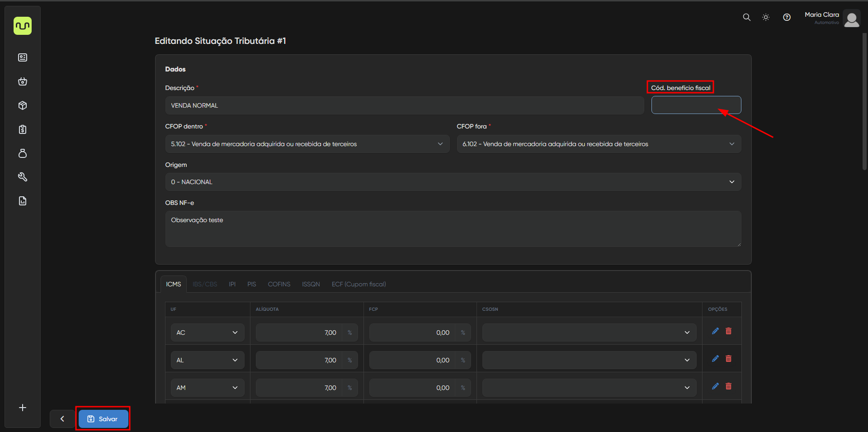Open the help question mark icon
Image resolution: width=868 pixels, height=432 pixels.
pos(787,17)
